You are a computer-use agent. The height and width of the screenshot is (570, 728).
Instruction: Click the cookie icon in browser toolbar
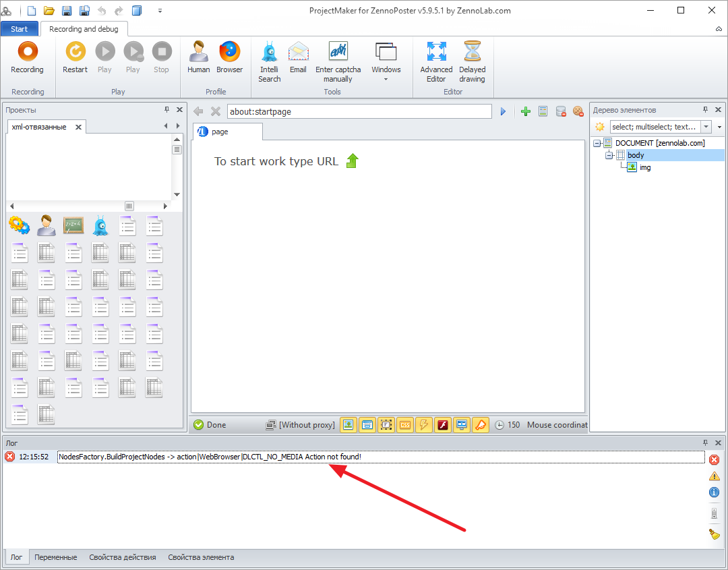(x=578, y=111)
